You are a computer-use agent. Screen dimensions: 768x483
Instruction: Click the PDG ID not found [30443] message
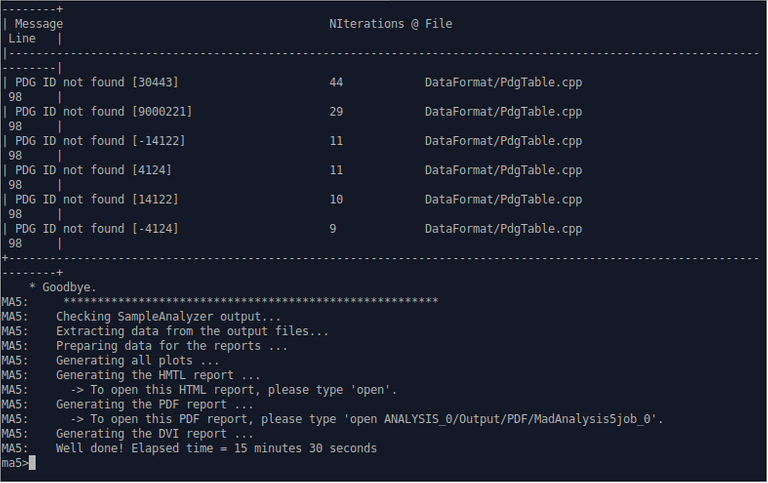[96, 82]
